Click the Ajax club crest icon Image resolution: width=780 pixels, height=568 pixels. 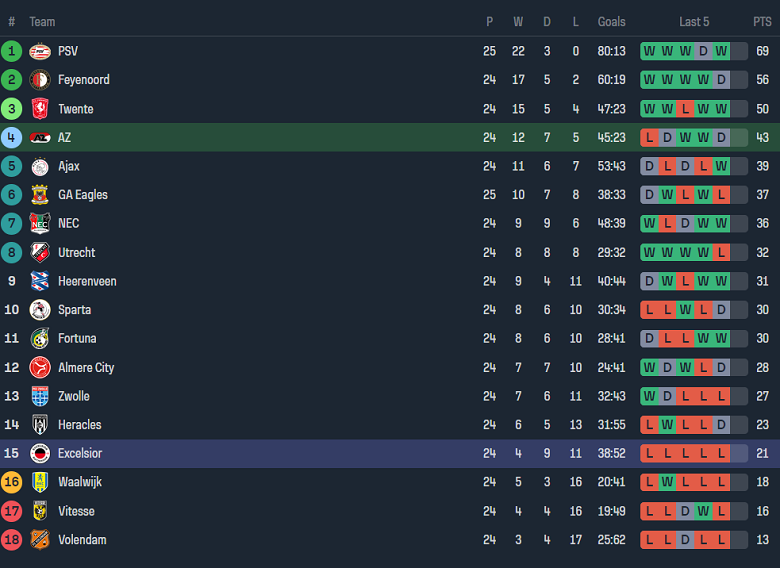tap(40, 166)
